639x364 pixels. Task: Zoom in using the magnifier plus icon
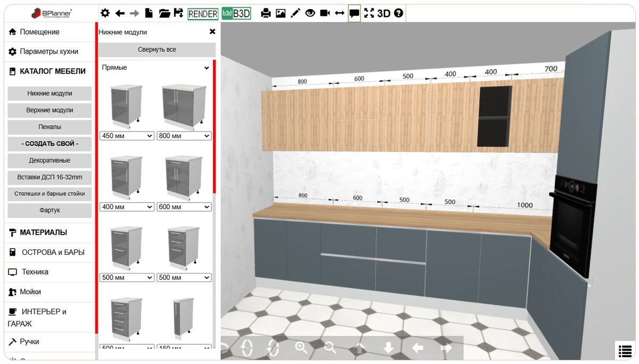click(301, 348)
